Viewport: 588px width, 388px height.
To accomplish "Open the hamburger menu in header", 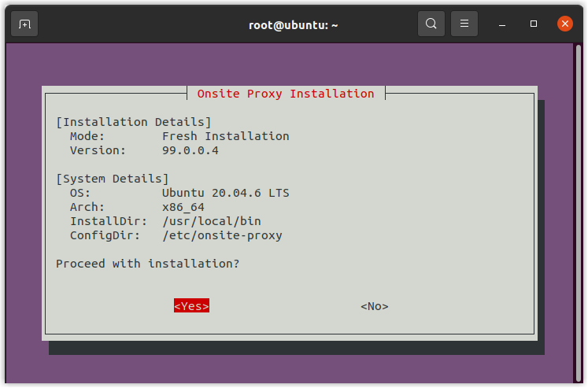I will (x=464, y=24).
